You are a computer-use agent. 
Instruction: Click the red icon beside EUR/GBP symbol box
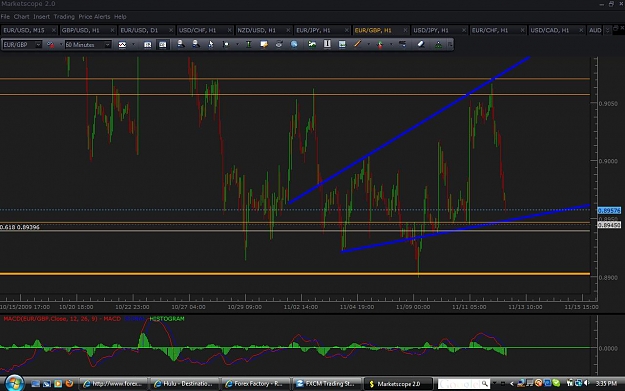pos(51,45)
